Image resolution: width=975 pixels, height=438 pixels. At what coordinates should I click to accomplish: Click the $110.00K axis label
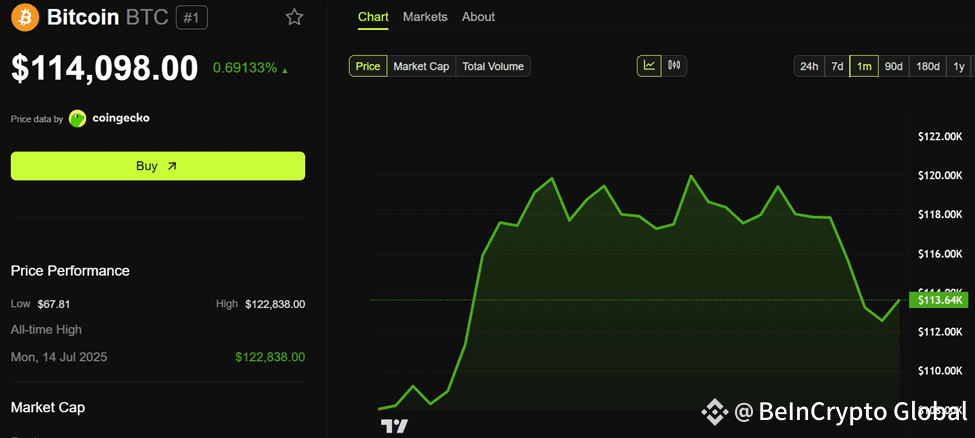[x=940, y=371]
